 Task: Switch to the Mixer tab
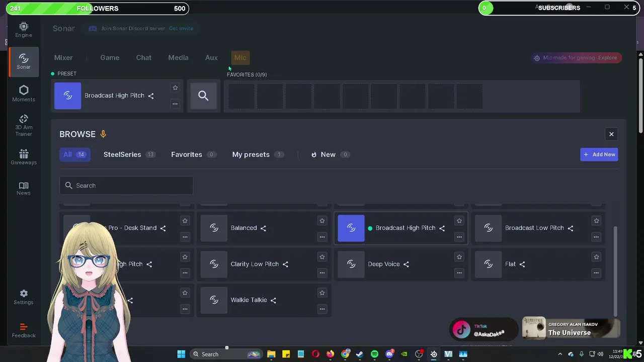point(63,58)
